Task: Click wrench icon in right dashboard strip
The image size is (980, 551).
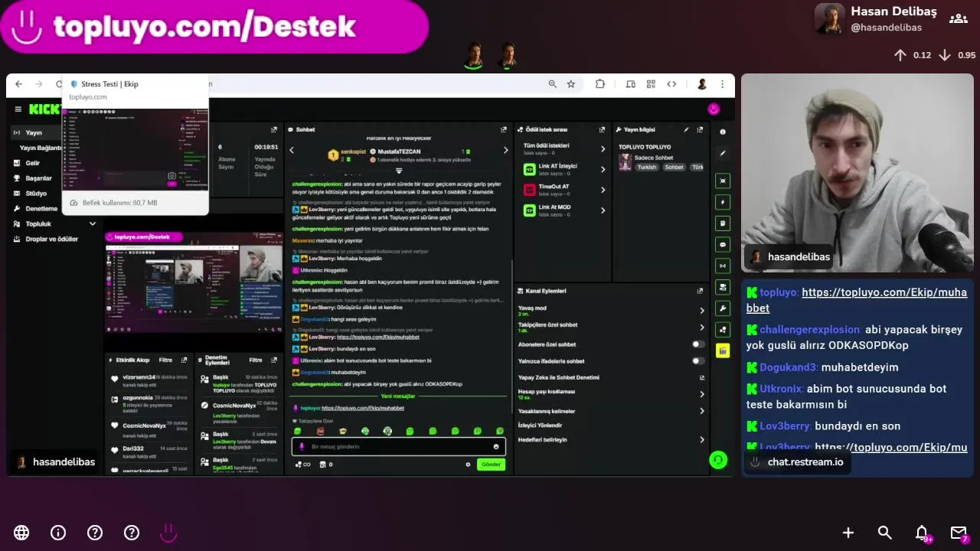Action: point(723,308)
